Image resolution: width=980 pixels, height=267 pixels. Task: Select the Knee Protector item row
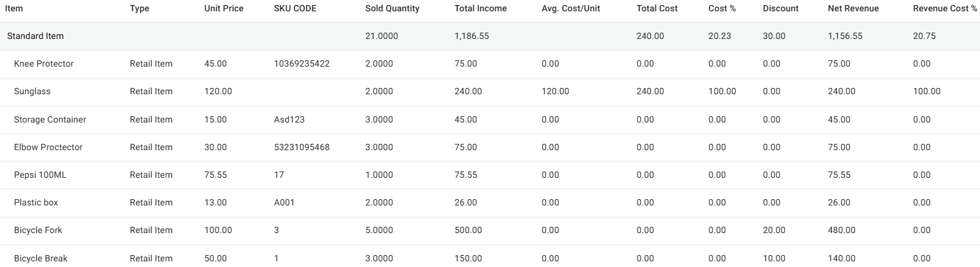(43, 63)
